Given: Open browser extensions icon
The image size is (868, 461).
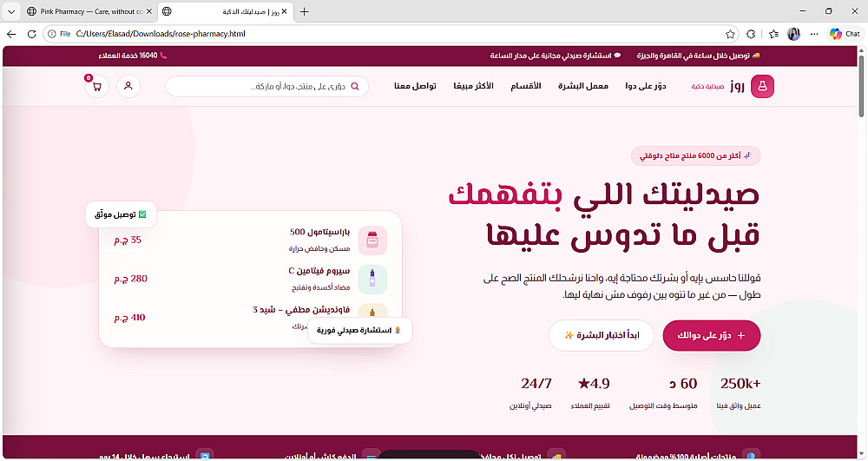Looking at the screenshot, I should click(x=751, y=34).
